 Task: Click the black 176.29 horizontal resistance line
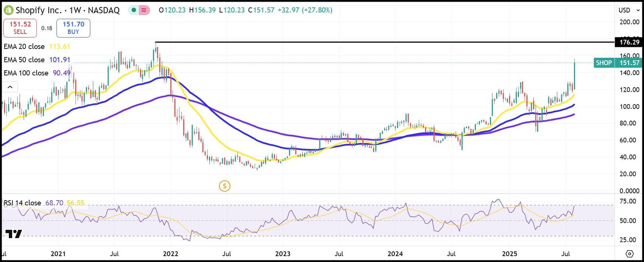coord(384,42)
